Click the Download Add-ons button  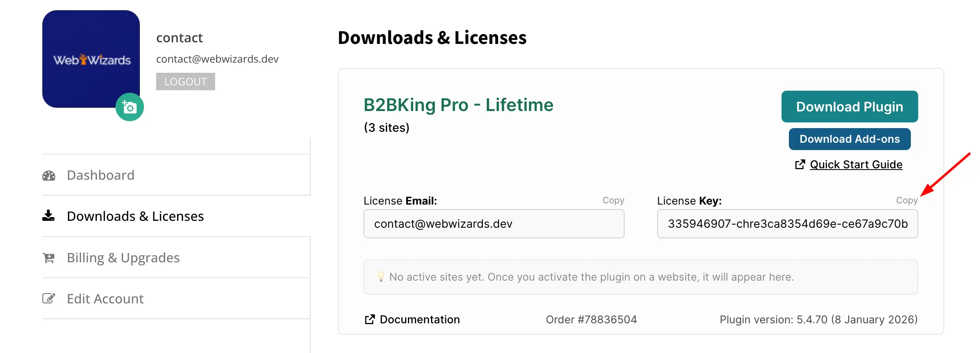pyautogui.click(x=849, y=139)
